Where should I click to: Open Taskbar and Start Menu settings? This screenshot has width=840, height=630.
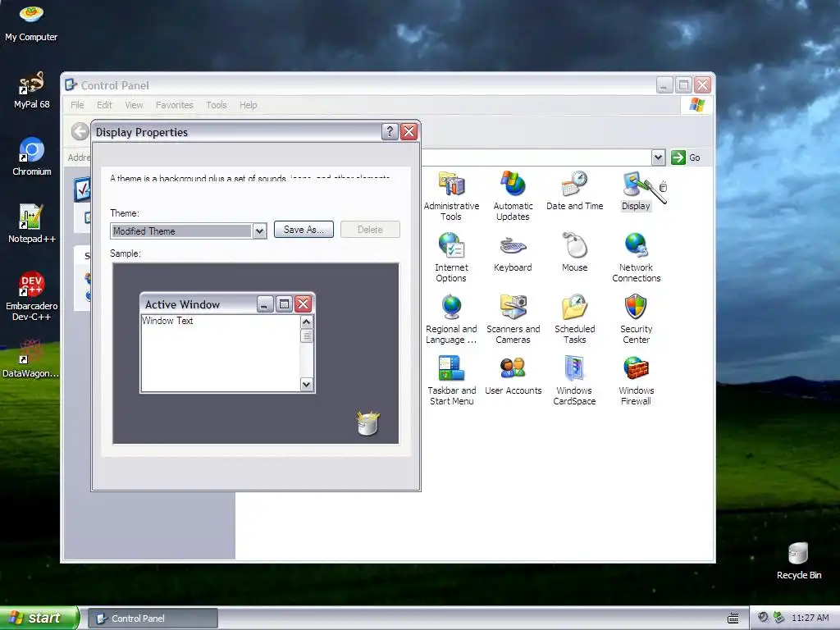tap(451, 381)
